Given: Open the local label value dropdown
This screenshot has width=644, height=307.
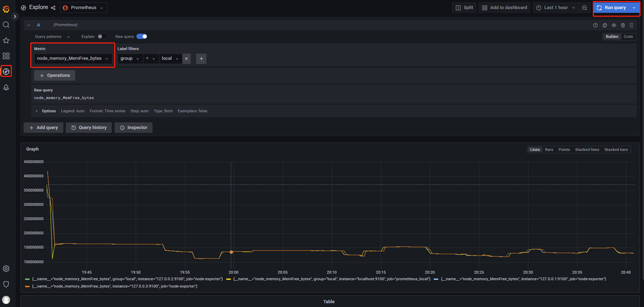Looking at the screenshot, I should 170,58.
